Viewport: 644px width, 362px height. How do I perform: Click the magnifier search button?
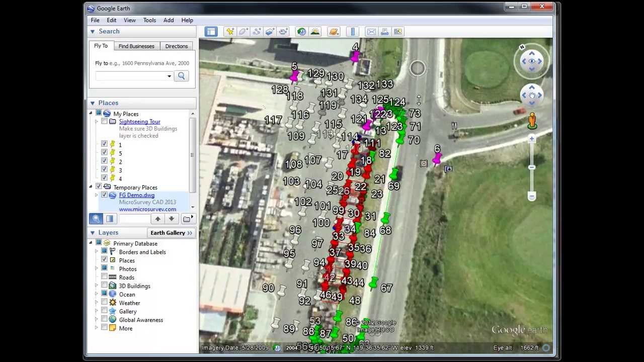click(x=182, y=76)
